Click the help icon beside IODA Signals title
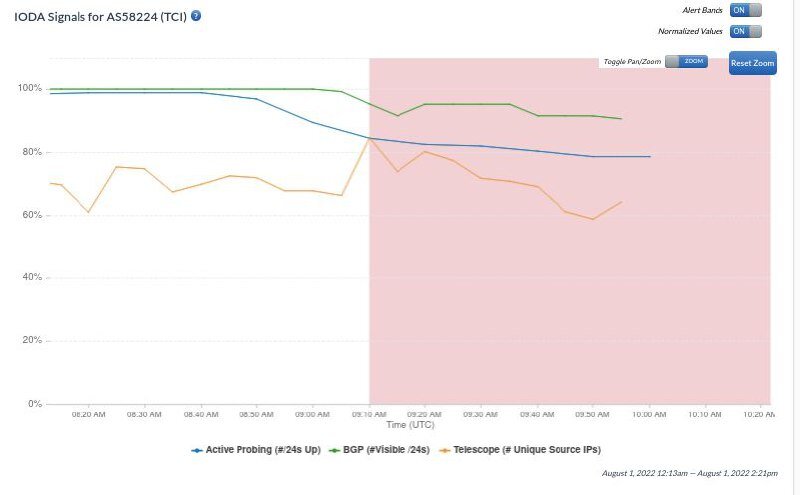 coord(196,16)
